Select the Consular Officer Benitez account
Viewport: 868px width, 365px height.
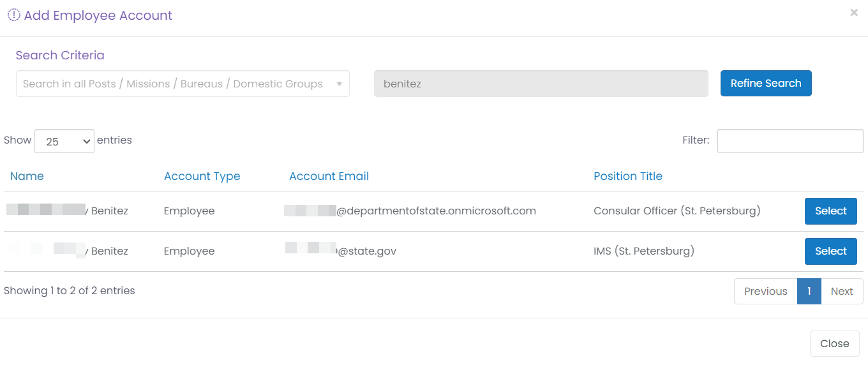pyautogui.click(x=831, y=211)
